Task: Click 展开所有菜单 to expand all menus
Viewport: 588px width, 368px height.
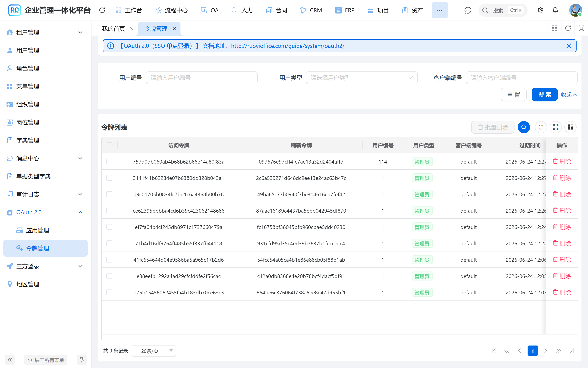Action: (x=46, y=360)
